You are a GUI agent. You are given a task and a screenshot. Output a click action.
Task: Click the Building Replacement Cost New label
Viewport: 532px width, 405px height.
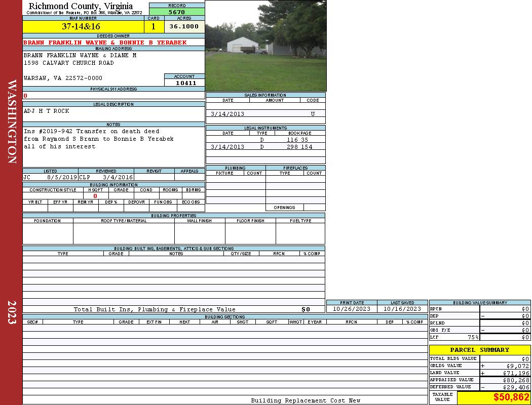[306, 400]
